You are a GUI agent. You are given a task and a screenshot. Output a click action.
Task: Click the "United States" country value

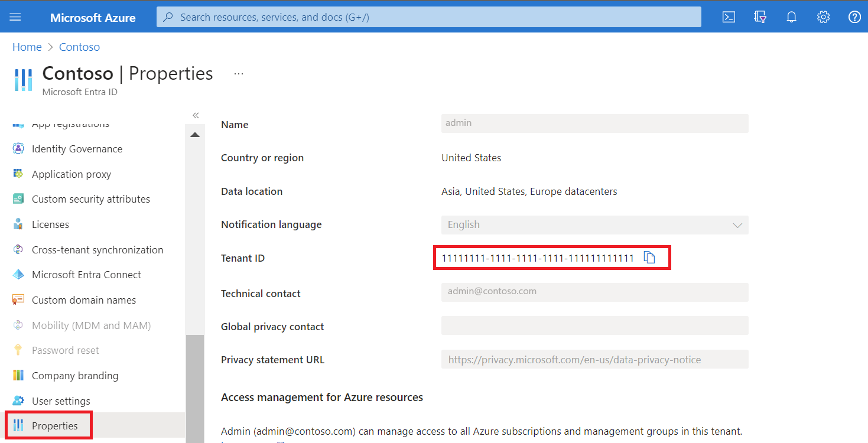pos(472,158)
